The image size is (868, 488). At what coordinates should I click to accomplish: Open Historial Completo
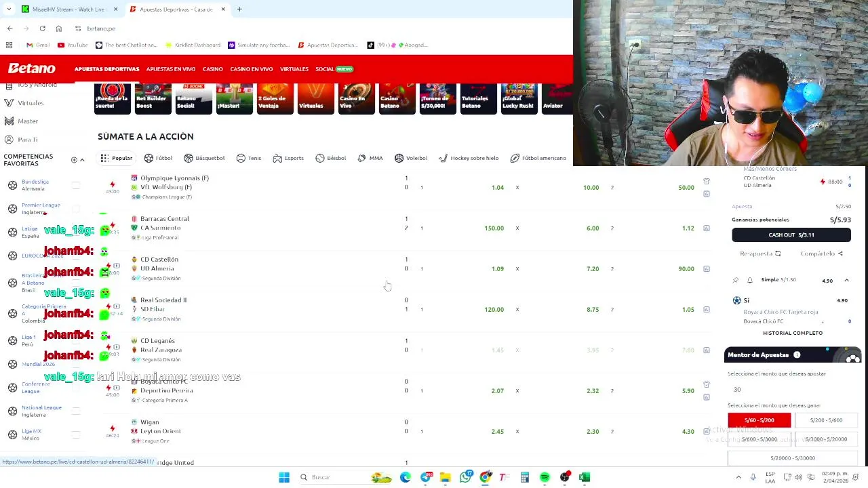(792, 333)
